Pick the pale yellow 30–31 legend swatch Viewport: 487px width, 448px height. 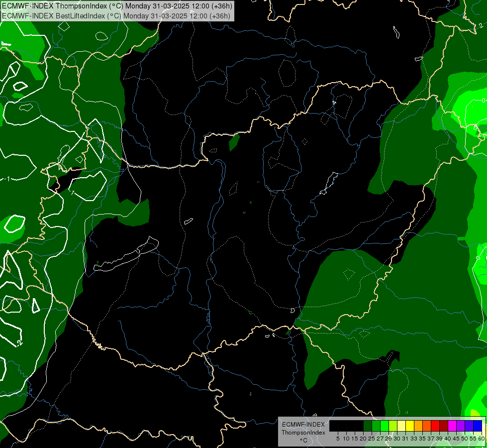pos(401,426)
